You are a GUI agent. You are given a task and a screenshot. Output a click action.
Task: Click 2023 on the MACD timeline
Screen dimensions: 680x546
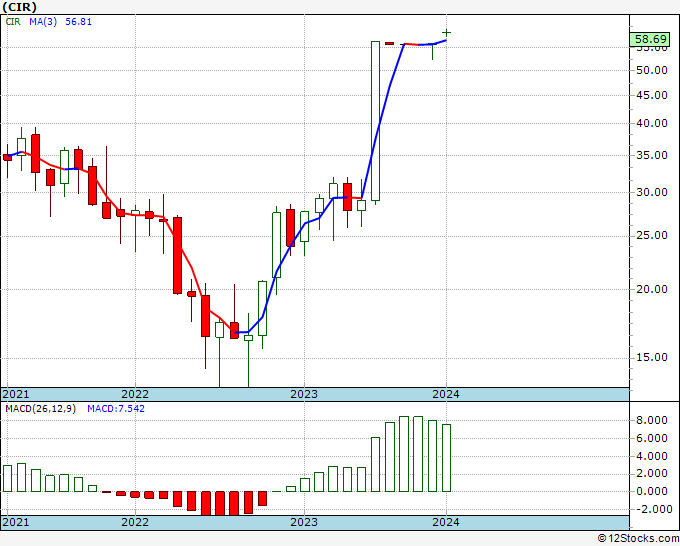tap(304, 522)
